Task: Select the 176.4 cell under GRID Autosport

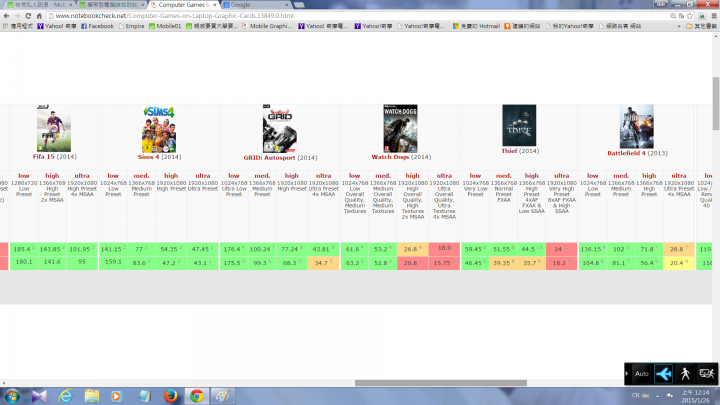Action: tap(234, 249)
